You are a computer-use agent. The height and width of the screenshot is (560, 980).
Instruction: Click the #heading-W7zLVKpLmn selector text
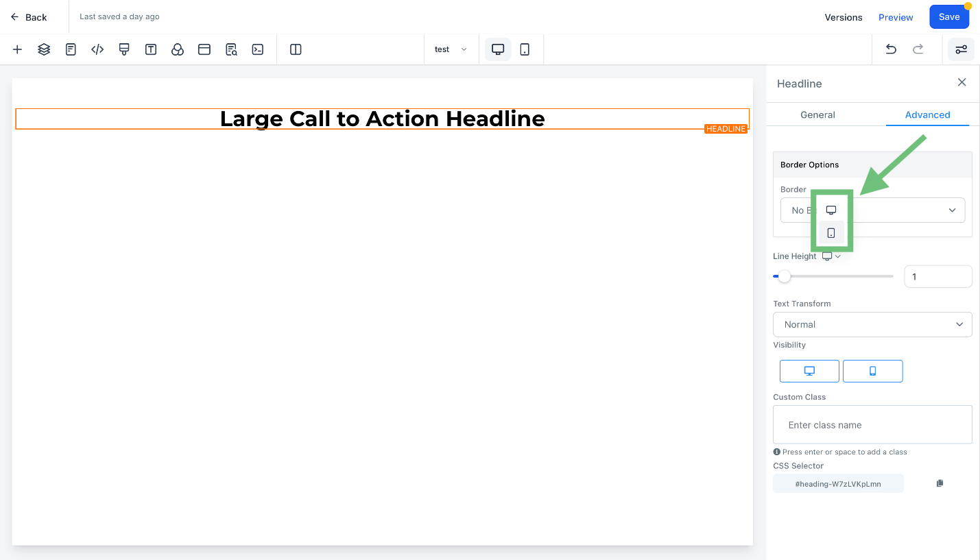[838, 483]
